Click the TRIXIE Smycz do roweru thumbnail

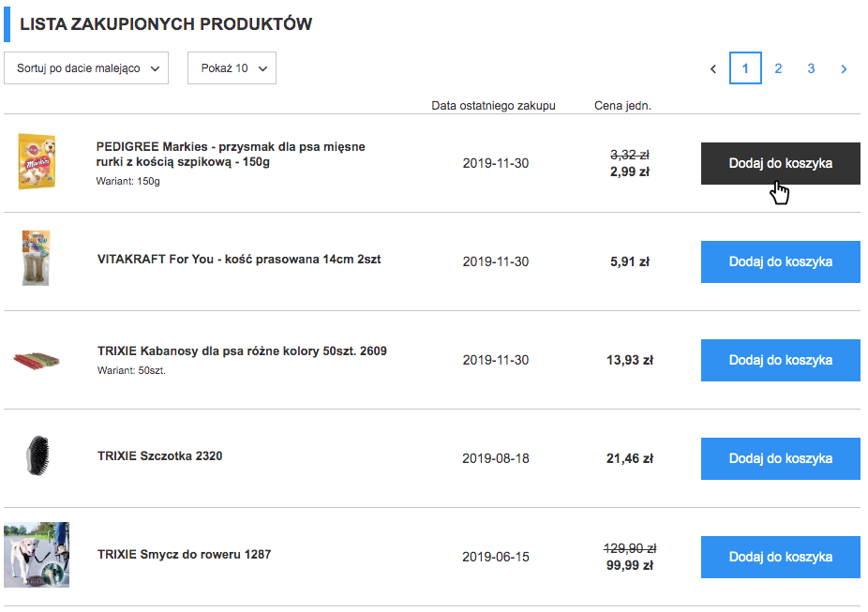(x=37, y=555)
